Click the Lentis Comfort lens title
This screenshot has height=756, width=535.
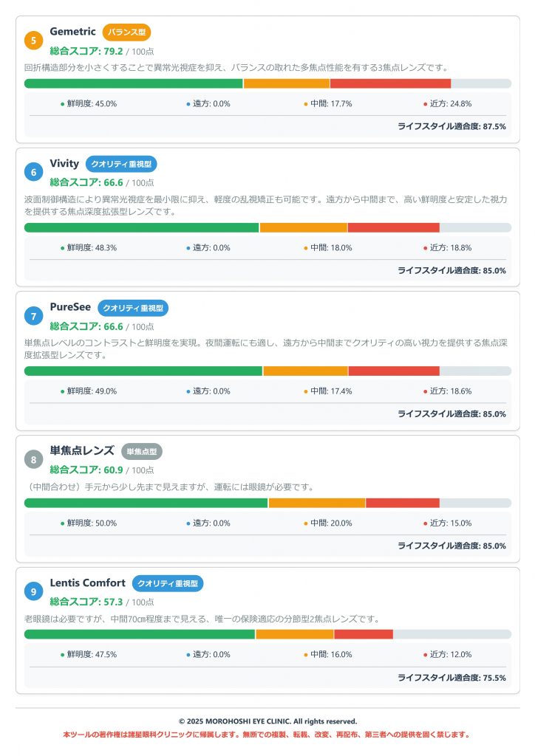coord(87,583)
